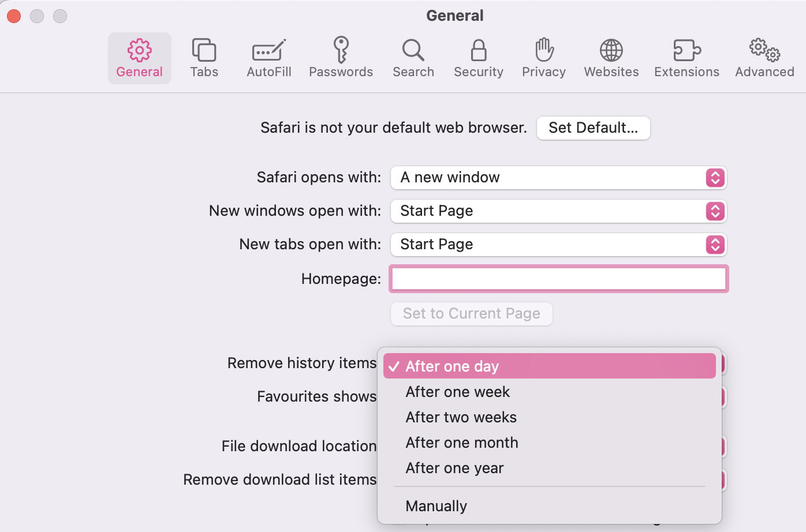The image size is (806, 532).
Task: Expand the Safari opens with dropdown
Action: (558, 178)
